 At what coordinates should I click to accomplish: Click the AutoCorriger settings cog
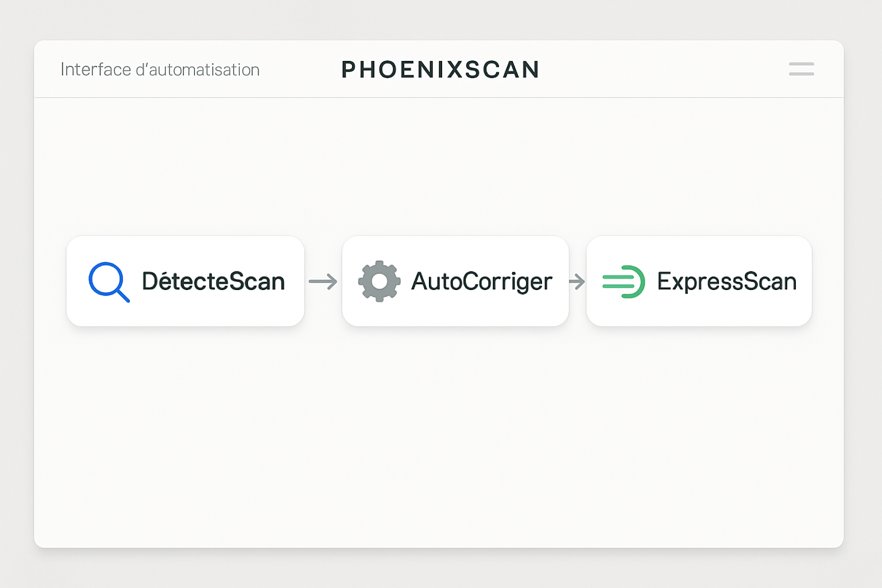378,281
